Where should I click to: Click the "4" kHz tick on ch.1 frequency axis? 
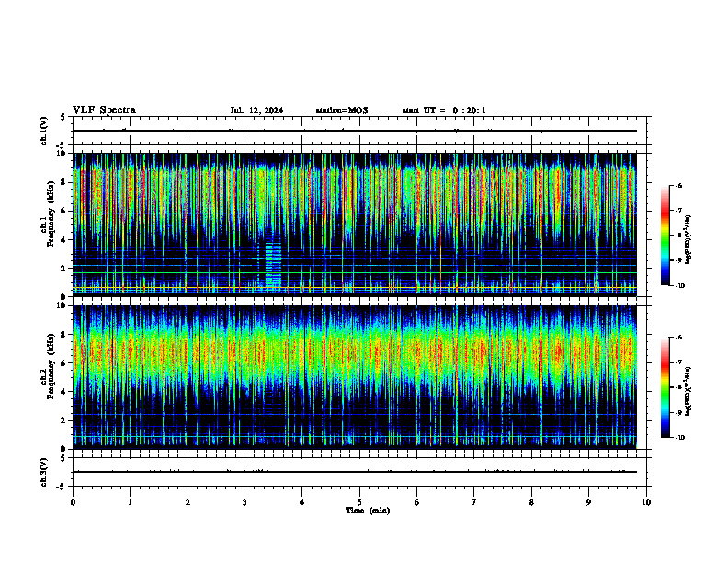coord(63,240)
